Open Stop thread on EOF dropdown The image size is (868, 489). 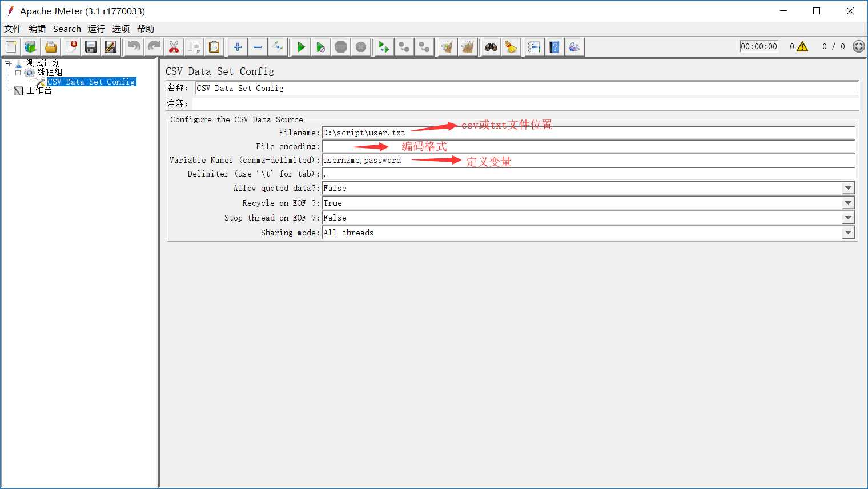point(848,218)
